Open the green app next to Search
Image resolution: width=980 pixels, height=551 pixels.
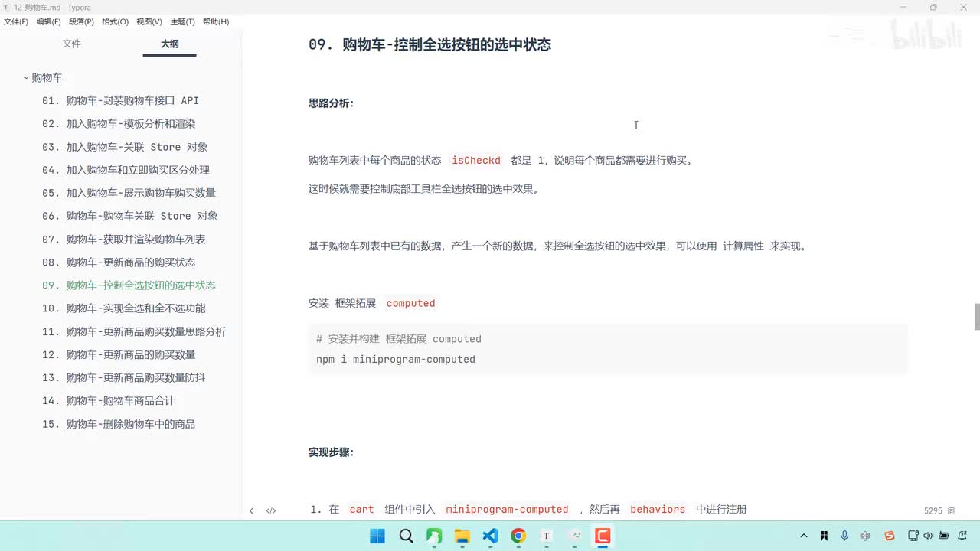pos(434,536)
